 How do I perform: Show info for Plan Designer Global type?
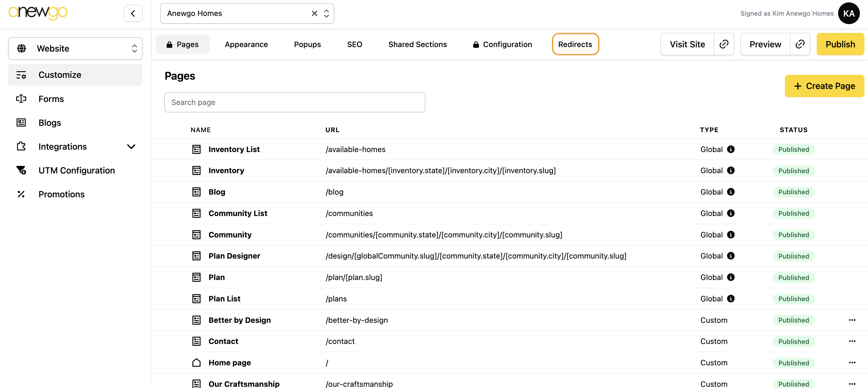(x=730, y=256)
